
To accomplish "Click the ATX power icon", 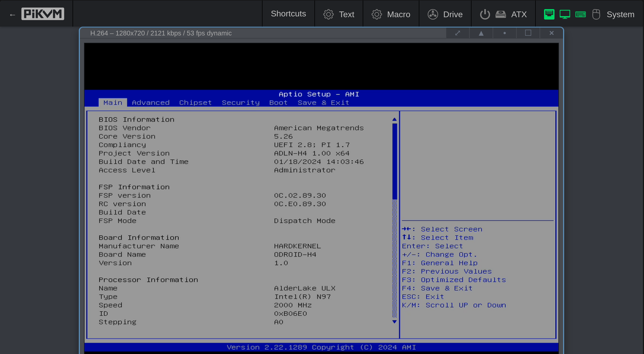I will (x=485, y=14).
